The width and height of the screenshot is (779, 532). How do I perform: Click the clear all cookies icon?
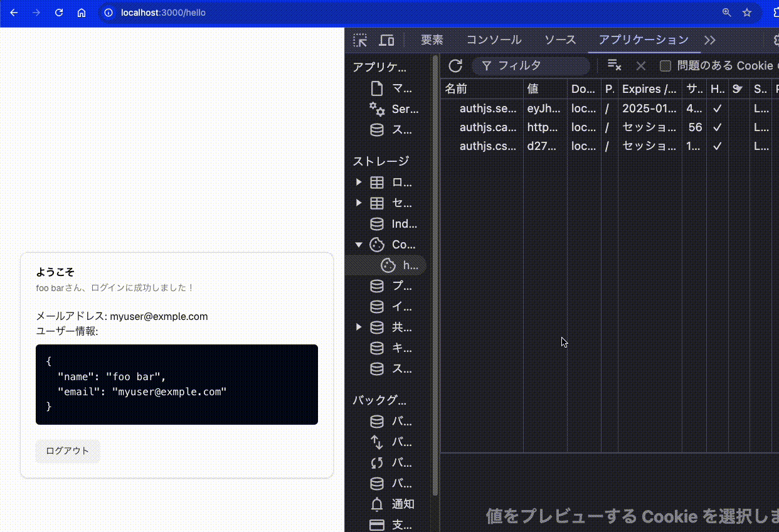click(614, 66)
